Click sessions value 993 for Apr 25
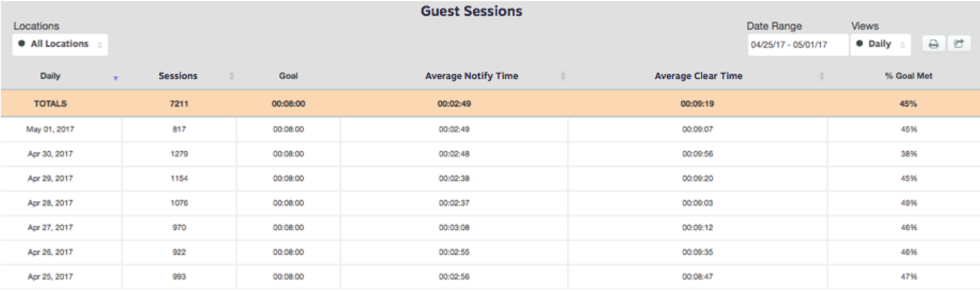The image size is (980, 296). pyautogui.click(x=179, y=277)
